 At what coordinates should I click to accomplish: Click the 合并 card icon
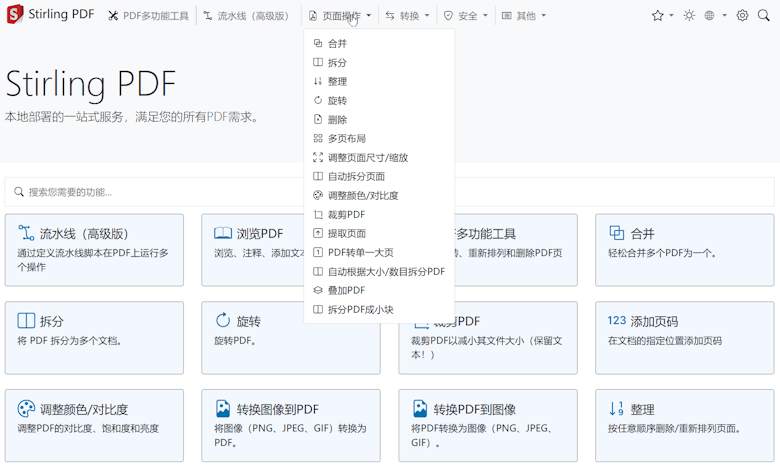point(617,233)
